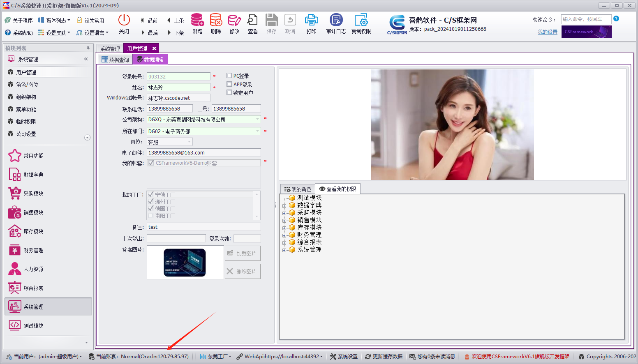Open 数据字典 module in sidebar
Screen dimensions: 638x364
(x=48, y=175)
